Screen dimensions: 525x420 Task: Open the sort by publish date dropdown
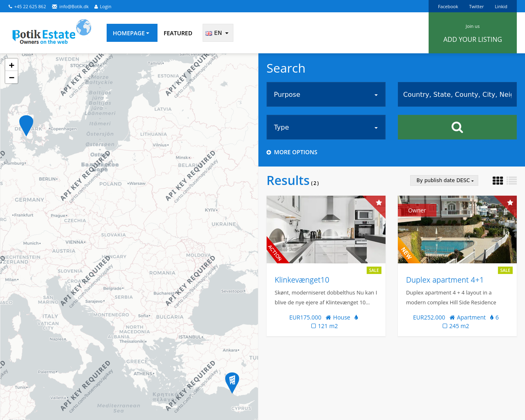point(444,180)
